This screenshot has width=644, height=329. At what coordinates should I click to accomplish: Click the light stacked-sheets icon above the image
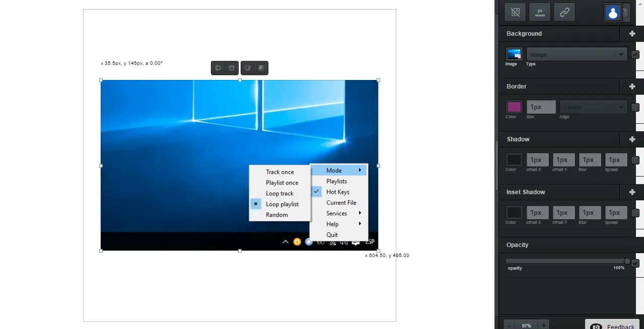click(247, 68)
